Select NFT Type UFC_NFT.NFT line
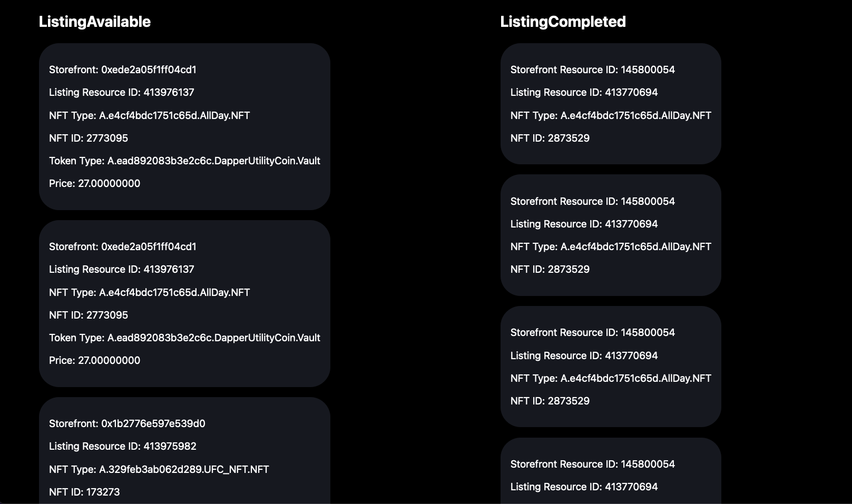The image size is (852, 504). pos(159,469)
